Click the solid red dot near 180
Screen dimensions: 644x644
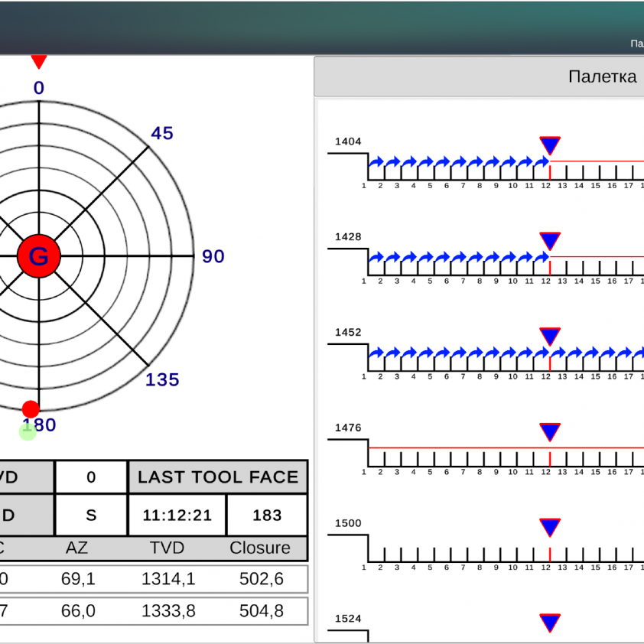31,408
